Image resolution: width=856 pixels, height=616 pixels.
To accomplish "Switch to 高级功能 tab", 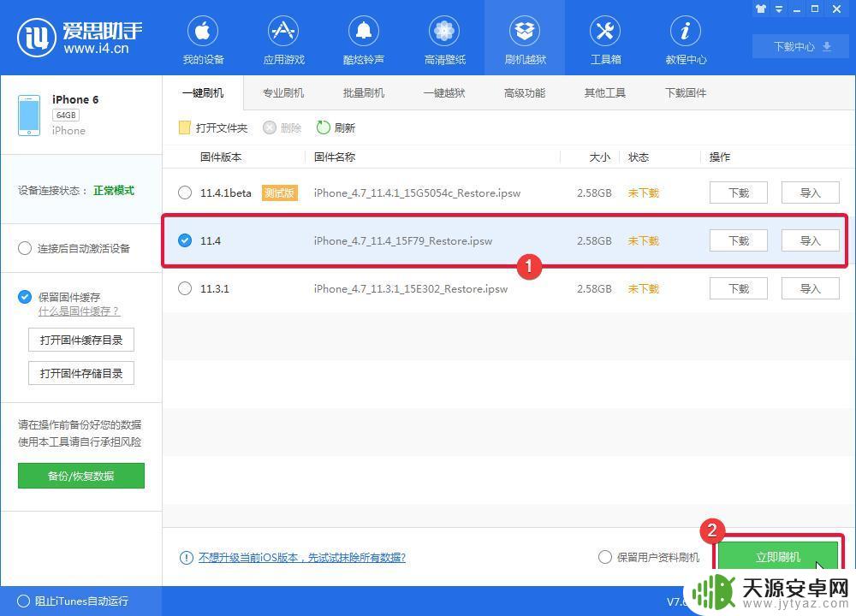I will [525, 92].
